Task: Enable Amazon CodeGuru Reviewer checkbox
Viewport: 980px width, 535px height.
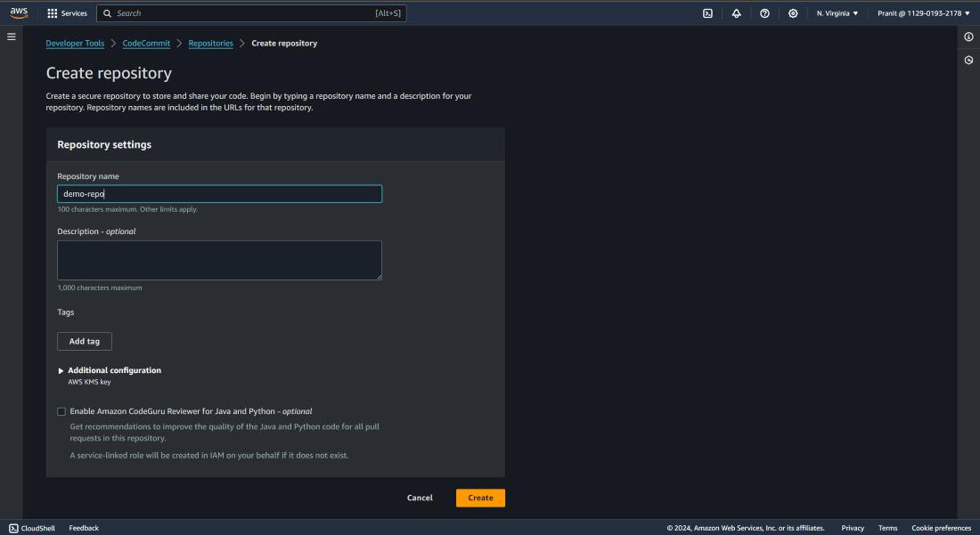Action: tap(61, 411)
